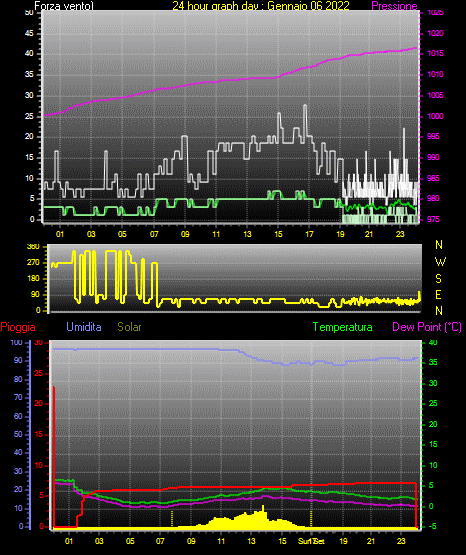Viewport: 466px width, 555px height.
Task: Click the Pioggia legend label
Action: [18, 327]
